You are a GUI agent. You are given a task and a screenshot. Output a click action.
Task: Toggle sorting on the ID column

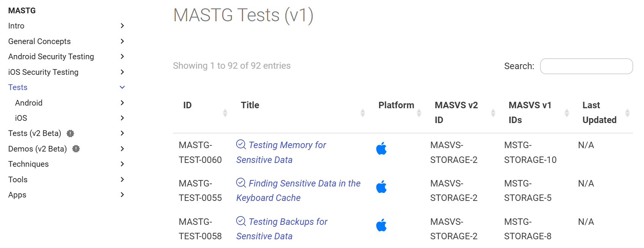point(225,112)
